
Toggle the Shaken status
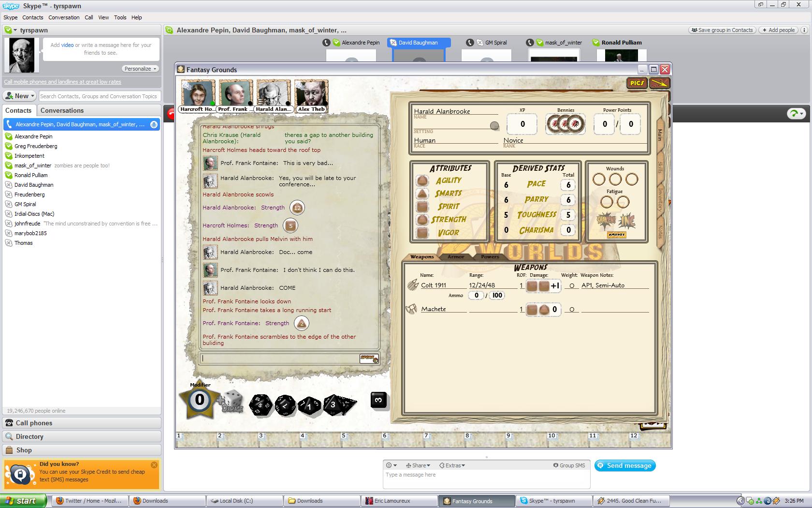point(606,221)
